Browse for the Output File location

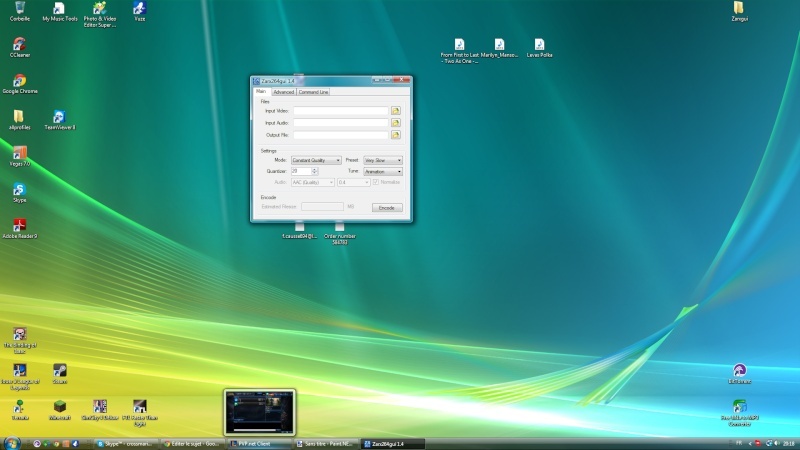395,135
